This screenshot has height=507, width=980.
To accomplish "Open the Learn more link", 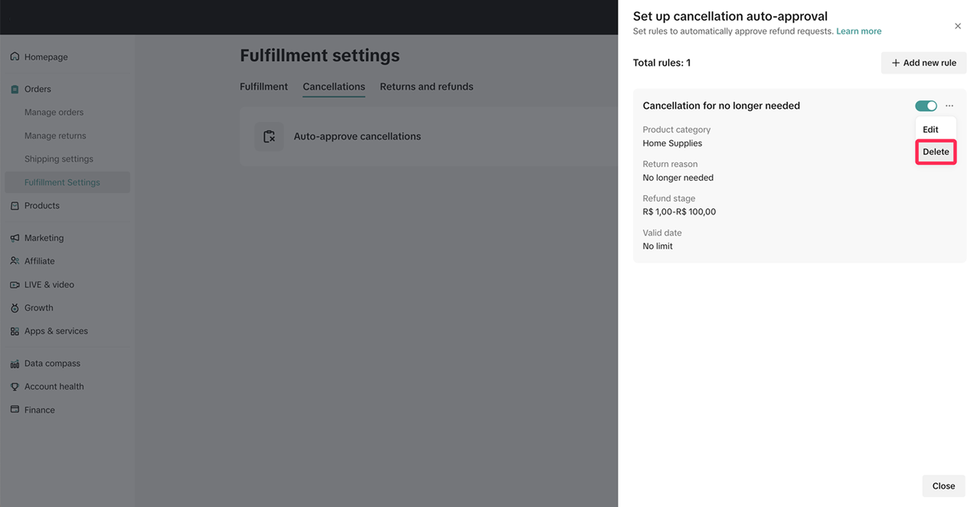I will coord(858,31).
